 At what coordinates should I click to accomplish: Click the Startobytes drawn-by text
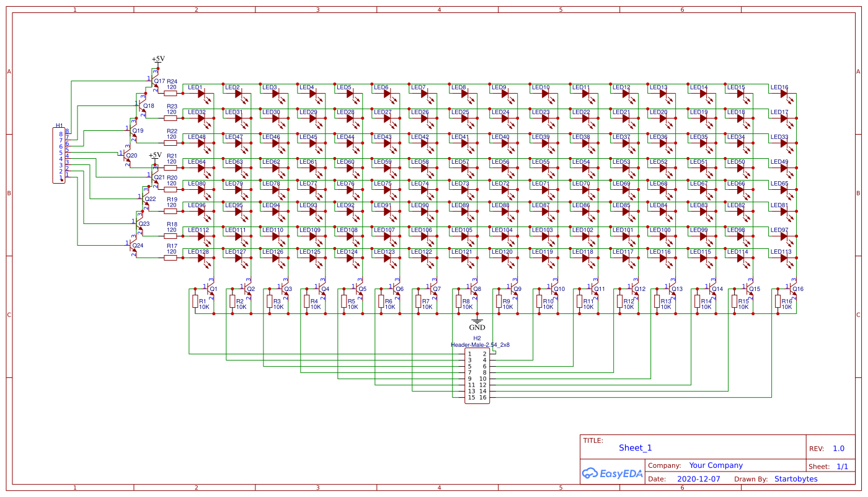[795, 478]
